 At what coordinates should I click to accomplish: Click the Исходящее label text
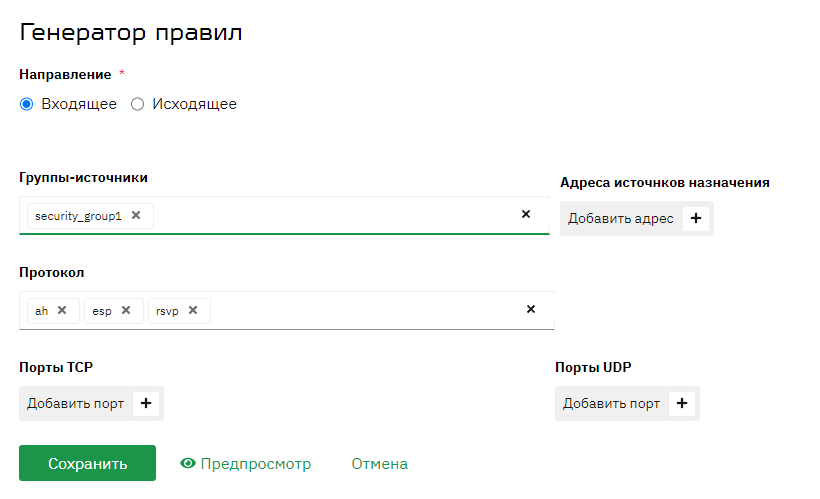195,104
